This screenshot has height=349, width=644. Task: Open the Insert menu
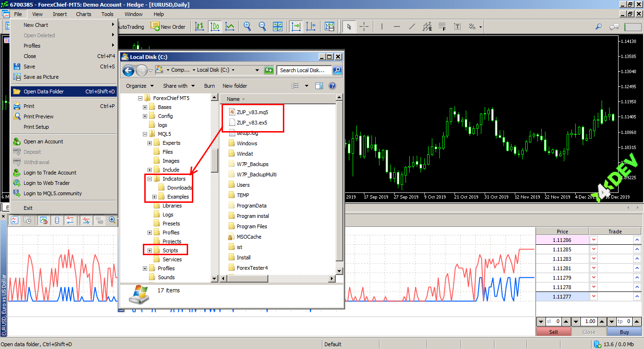[60, 14]
